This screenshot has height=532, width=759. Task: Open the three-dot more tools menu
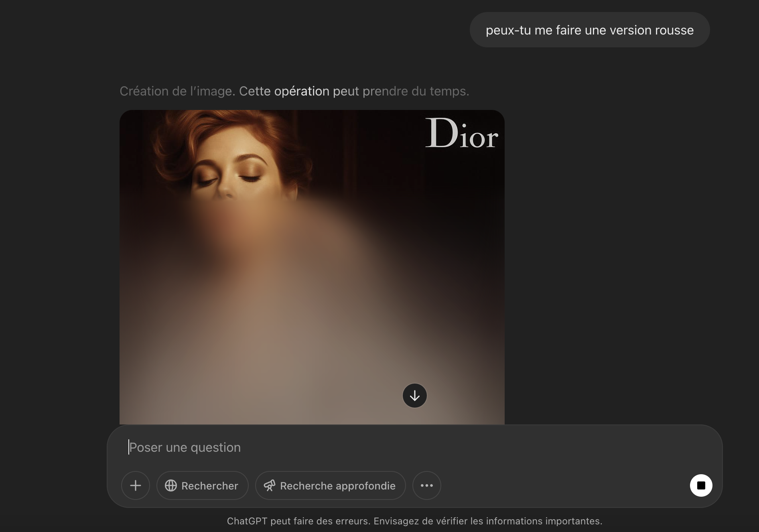[x=426, y=485]
